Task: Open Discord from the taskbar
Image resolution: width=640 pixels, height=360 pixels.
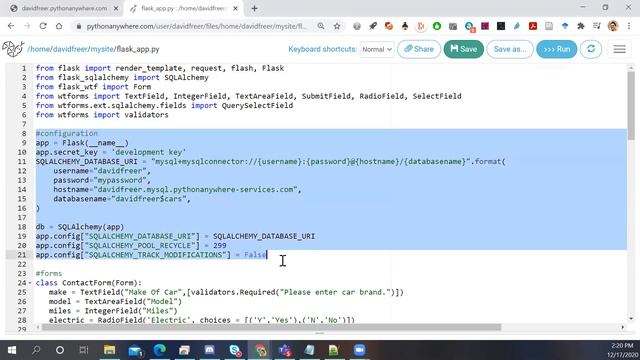Action: (x=209, y=350)
